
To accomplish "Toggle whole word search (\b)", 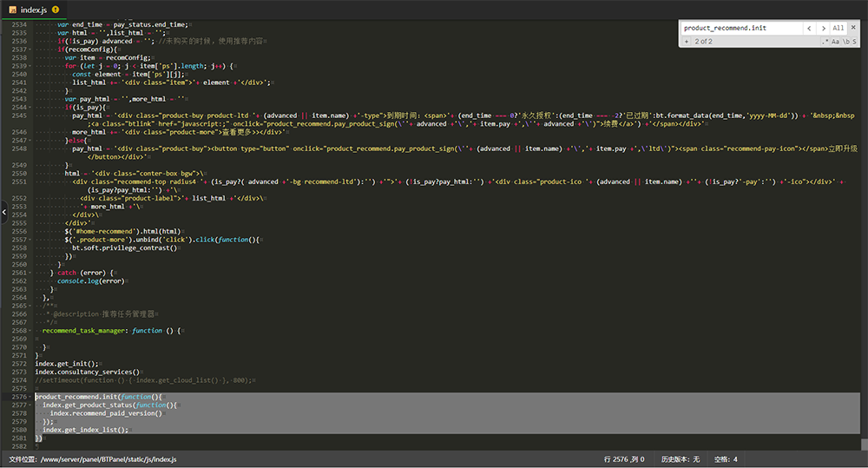I will pos(845,41).
